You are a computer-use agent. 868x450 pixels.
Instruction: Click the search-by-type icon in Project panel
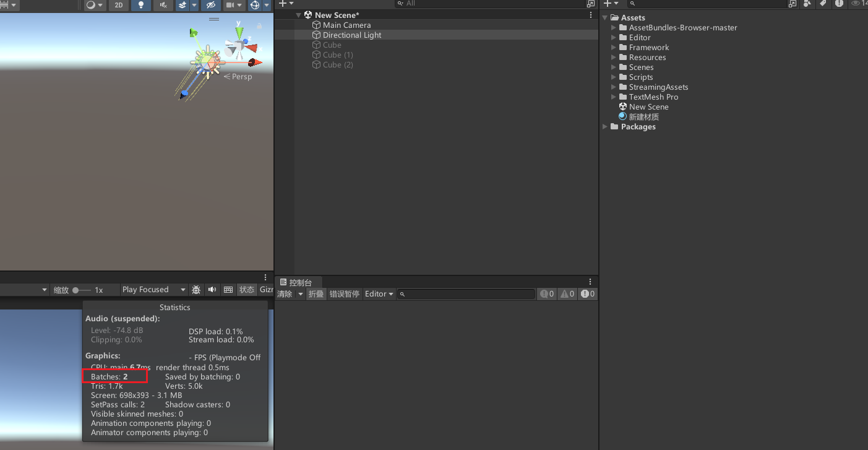(807, 4)
